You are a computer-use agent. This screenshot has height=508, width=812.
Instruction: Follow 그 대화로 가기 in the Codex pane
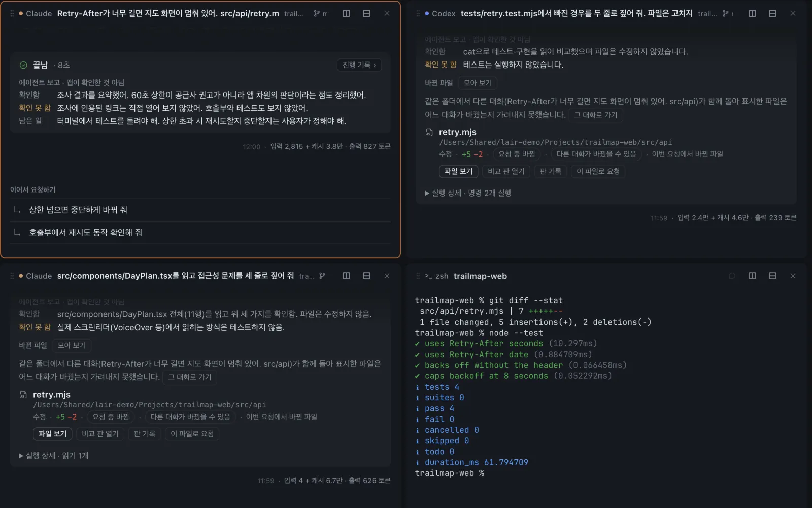595,115
